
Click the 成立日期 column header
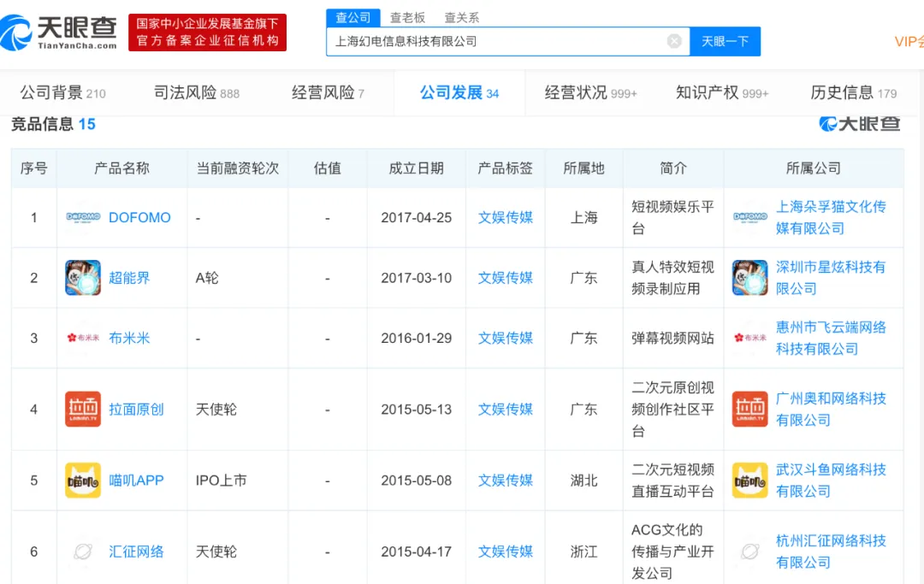point(416,168)
